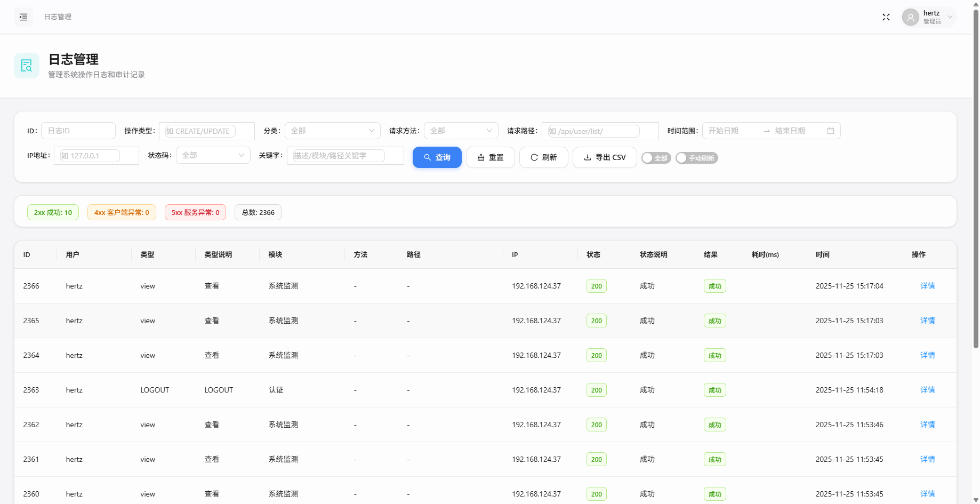Expand the hertz user account menu
This screenshot has height=504, width=980.
click(950, 17)
